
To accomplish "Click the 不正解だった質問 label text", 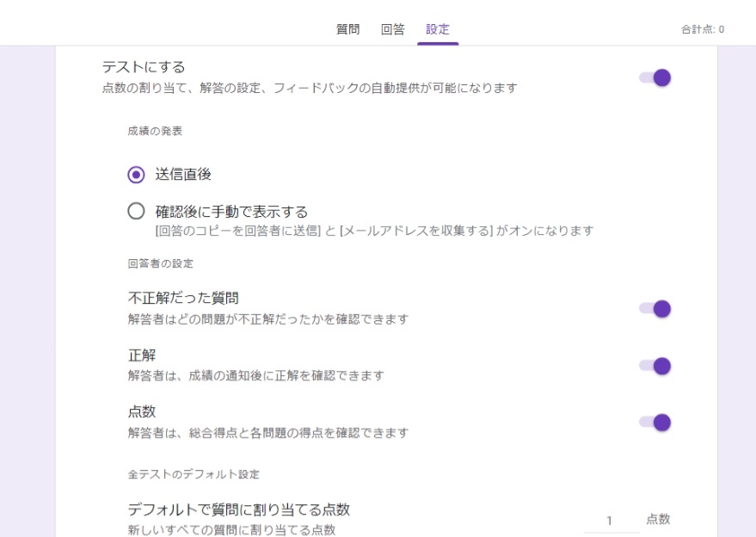I will 183,298.
